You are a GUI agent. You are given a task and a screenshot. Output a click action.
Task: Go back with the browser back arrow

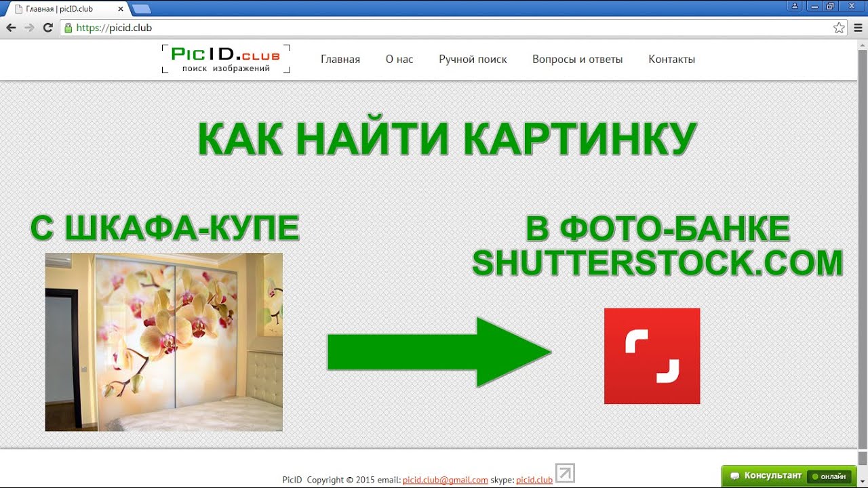click(11, 28)
